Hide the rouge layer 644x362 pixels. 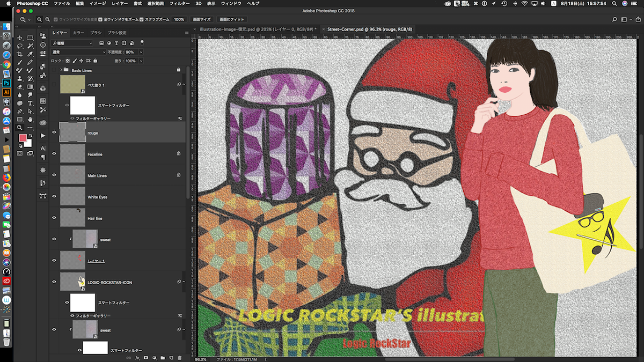(x=54, y=132)
